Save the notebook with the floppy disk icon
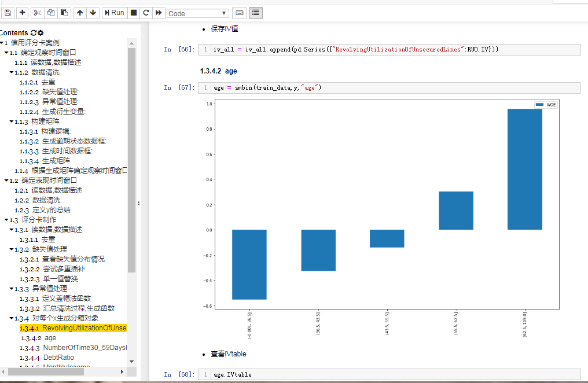Screen dimensions: 588x383 pos(8,13)
